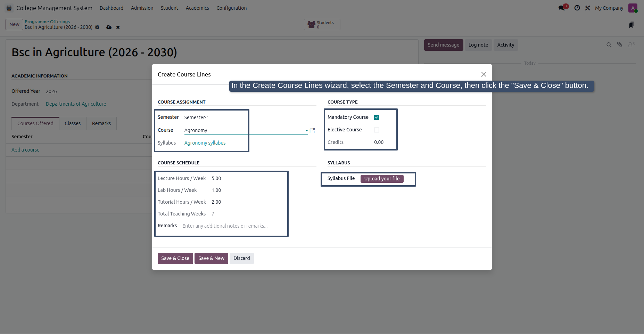Switch to the Courses Offered tab
The width and height of the screenshot is (644, 334).
coord(35,123)
